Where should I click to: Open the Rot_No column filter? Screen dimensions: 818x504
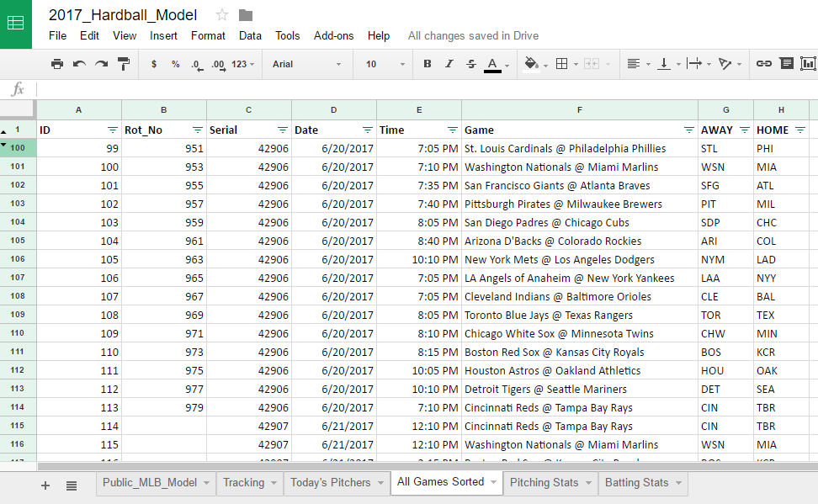(197, 130)
